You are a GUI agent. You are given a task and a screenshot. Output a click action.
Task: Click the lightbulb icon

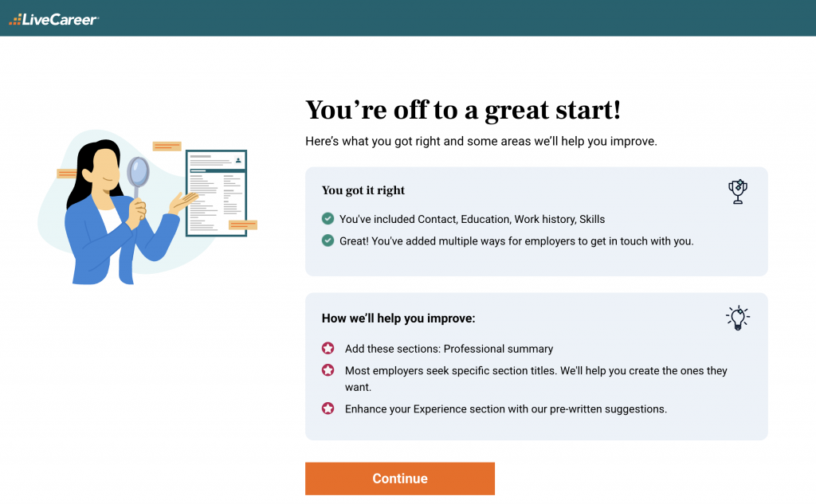[x=737, y=318]
